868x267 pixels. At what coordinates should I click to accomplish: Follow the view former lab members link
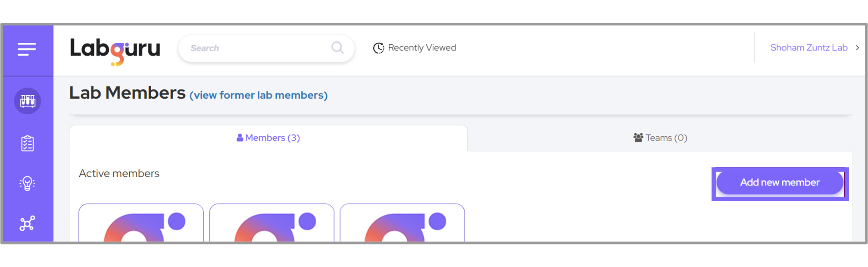coord(259,95)
